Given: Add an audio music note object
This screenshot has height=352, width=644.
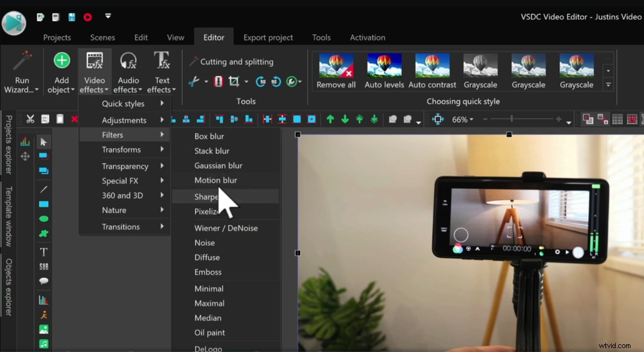Looking at the screenshot, I should pos(44,344).
